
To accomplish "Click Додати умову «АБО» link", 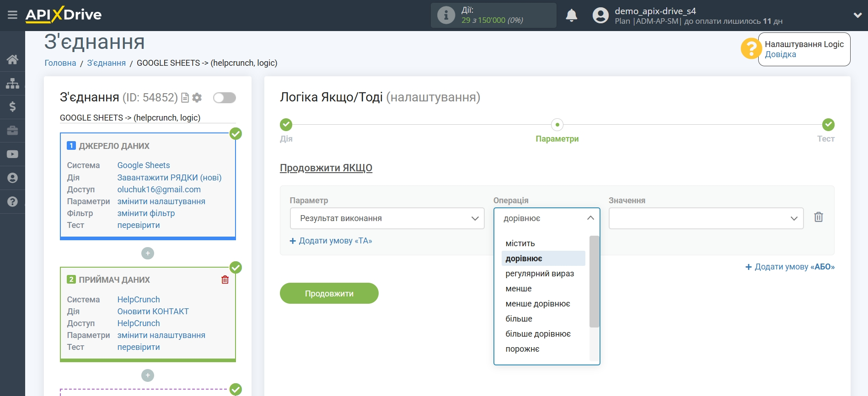I will [x=790, y=267].
